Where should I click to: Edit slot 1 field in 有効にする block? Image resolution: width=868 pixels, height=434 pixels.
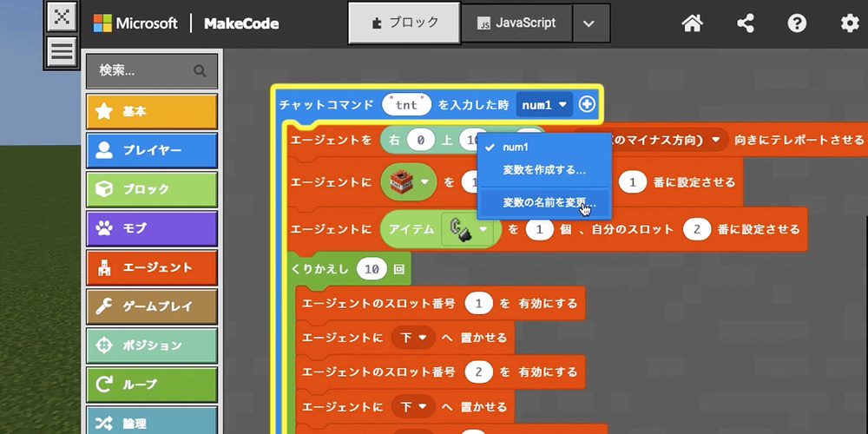tap(479, 303)
